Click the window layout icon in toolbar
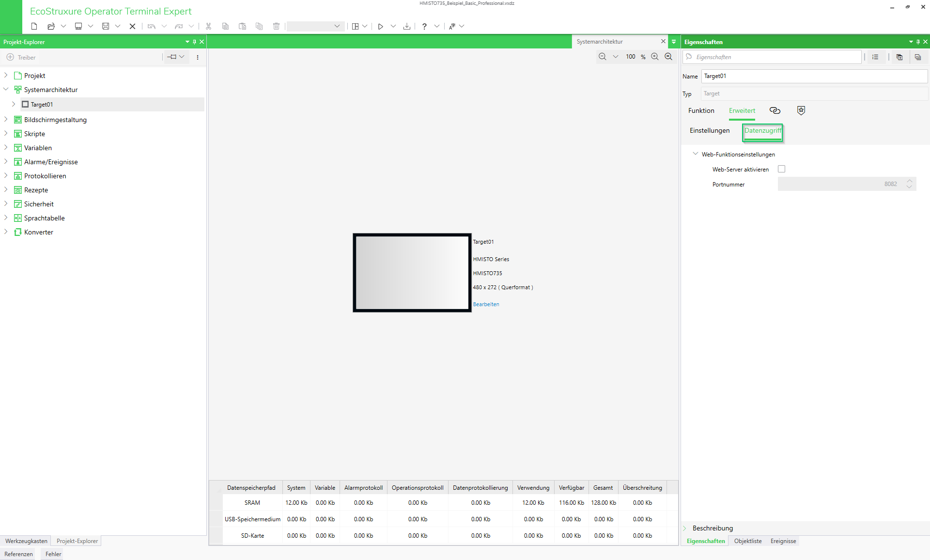The height and width of the screenshot is (560, 930). click(x=355, y=26)
